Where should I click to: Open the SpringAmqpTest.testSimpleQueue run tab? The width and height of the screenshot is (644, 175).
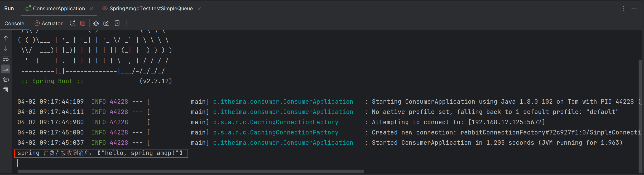[151, 8]
